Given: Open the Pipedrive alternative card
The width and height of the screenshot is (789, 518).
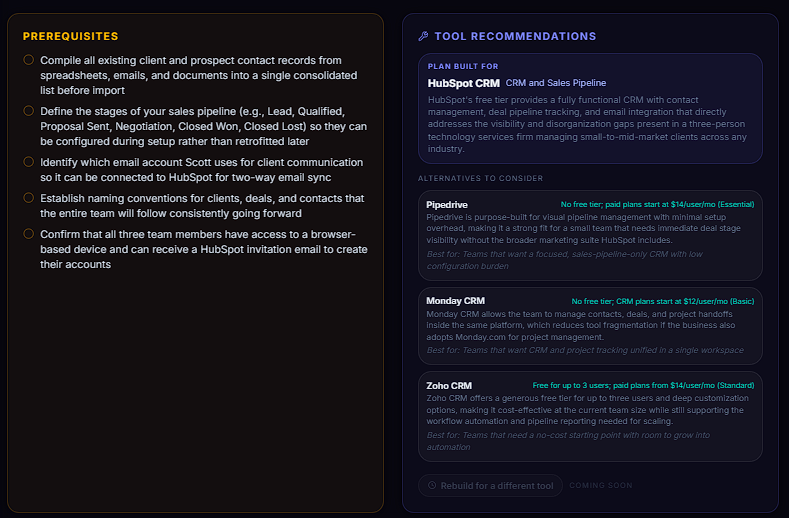Looking at the screenshot, I should 590,236.
